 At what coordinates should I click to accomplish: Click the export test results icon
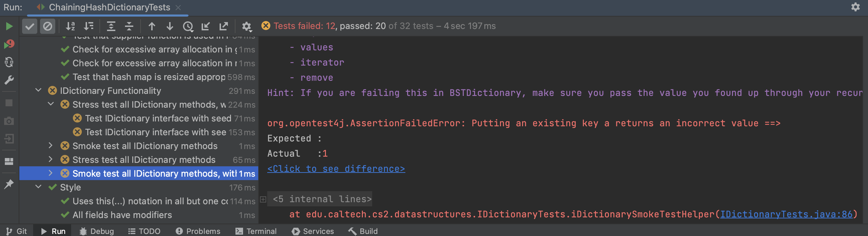(x=224, y=26)
